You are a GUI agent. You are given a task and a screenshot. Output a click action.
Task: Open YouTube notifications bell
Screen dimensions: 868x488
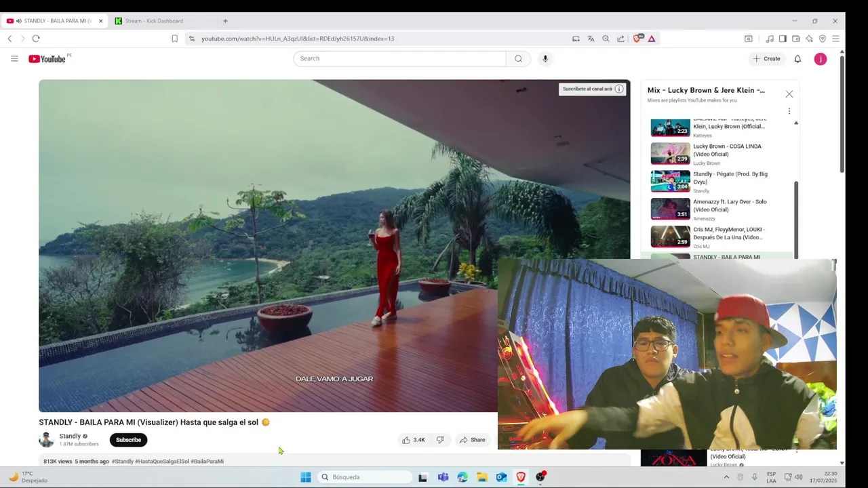797,59
